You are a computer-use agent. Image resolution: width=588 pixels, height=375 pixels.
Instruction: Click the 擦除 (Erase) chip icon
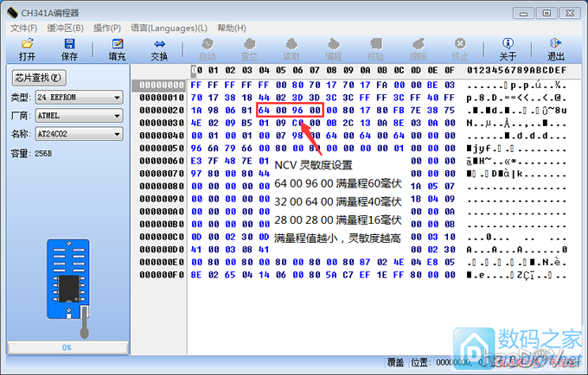point(419,48)
